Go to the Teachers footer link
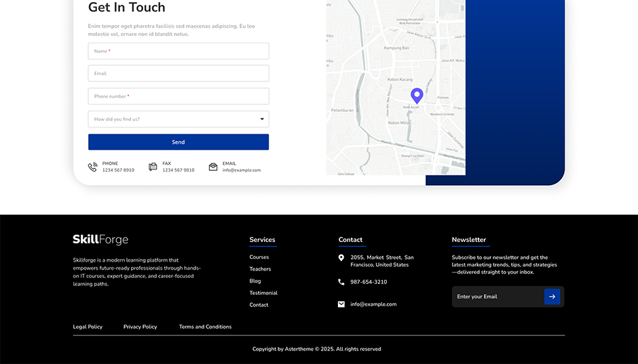638x364 pixels. [260, 269]
